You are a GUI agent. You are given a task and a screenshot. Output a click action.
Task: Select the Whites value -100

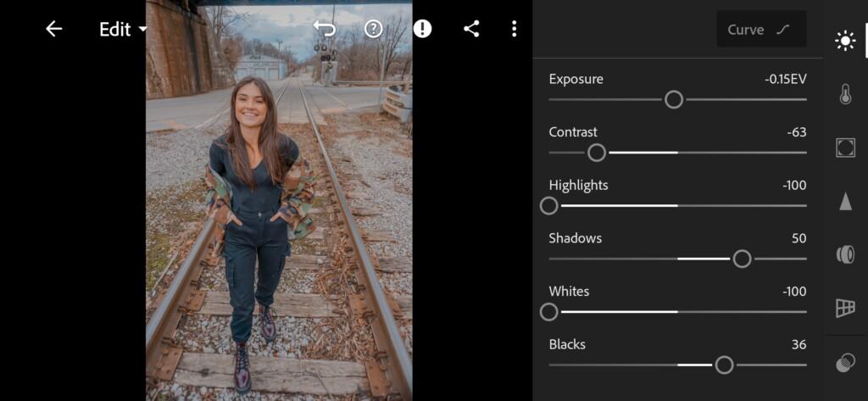794,292
